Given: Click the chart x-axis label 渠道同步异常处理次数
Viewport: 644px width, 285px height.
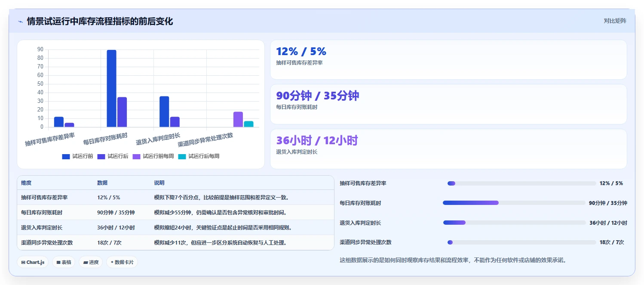Looking at the screenshot, I should [x=205, y=139].
